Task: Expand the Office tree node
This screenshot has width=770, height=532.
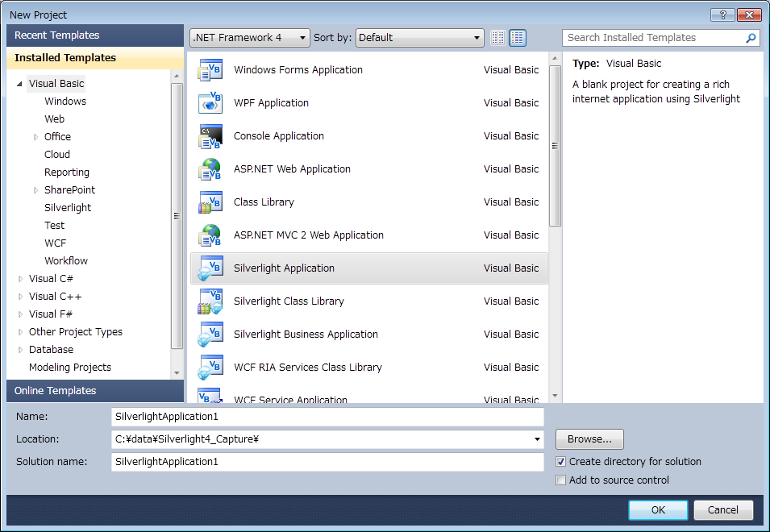Action: click(x=35, y=137)
